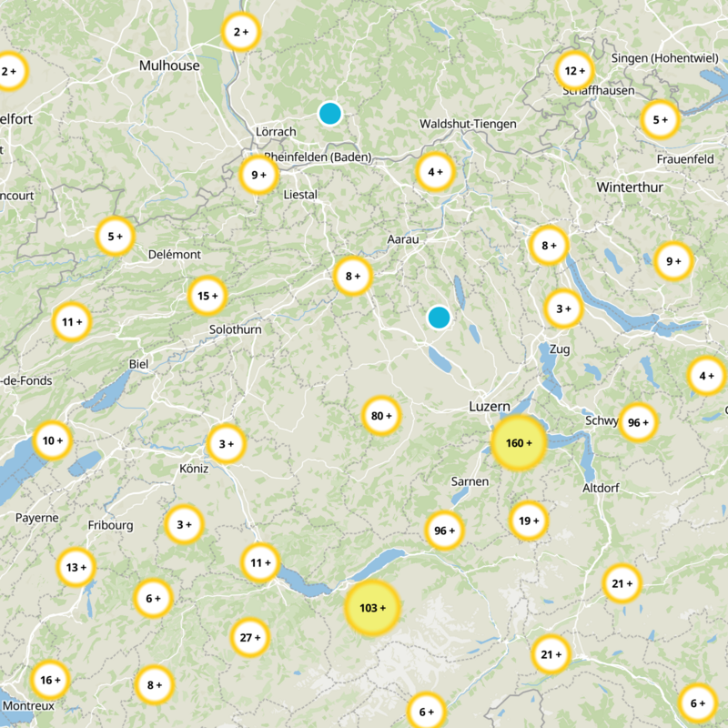Click the blue marker south of Aarau
The height and width of the screenshot is (728, 728).
(x=439, y=318)
